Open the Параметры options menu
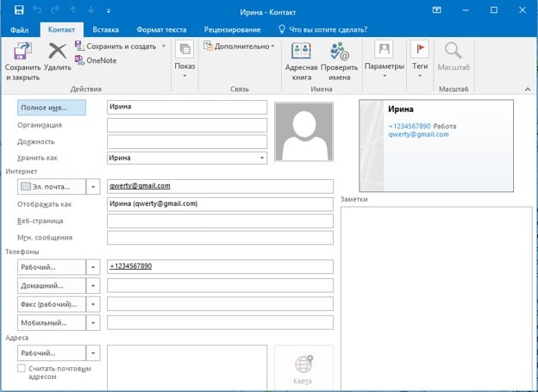This screenshot has width=538, height=392. point(385,59)
